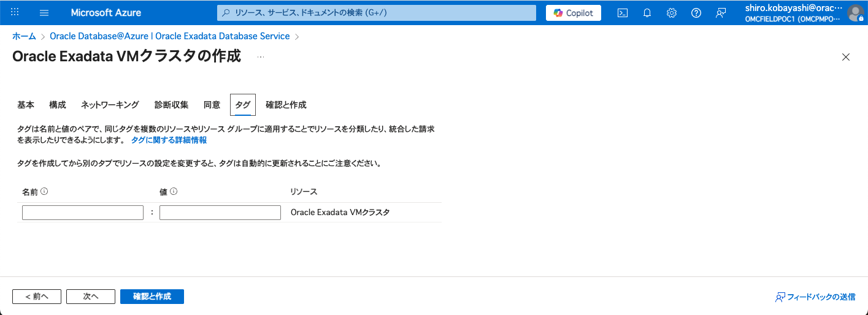Open the settings gear icon
This screenshot has height=315, width=868.
coord(672,13)
